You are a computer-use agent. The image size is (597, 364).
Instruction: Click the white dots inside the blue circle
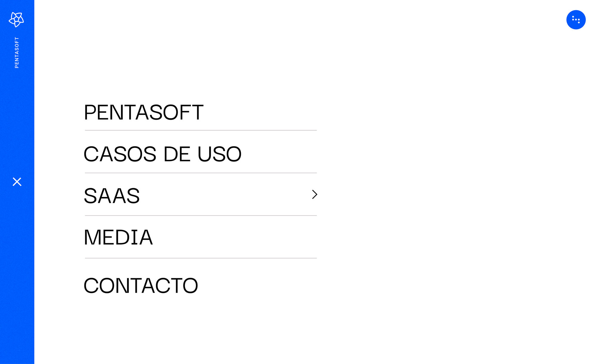[576, 20]
